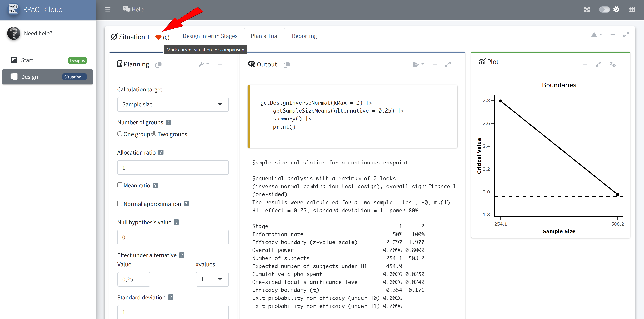Image resolution: width=644 pixels, height=319 pixels.
Task: Copy Planning panel with clipboard icon
Action: coord(159,64)
